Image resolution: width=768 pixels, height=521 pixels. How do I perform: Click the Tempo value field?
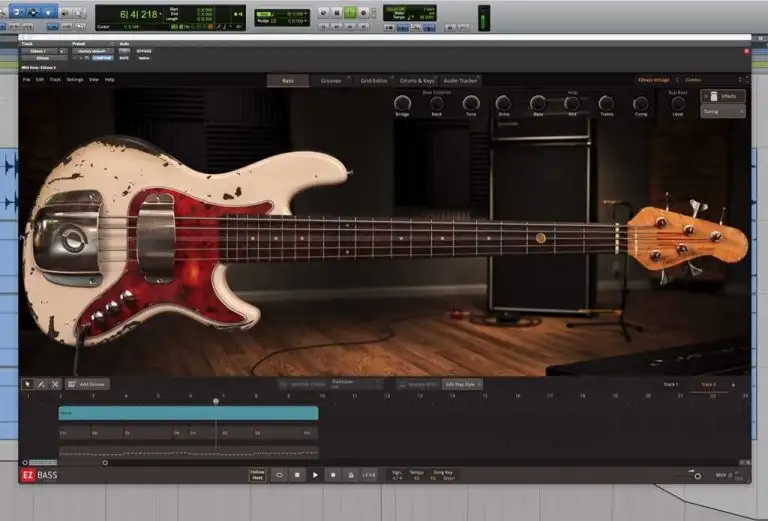(x=417, y=475)
